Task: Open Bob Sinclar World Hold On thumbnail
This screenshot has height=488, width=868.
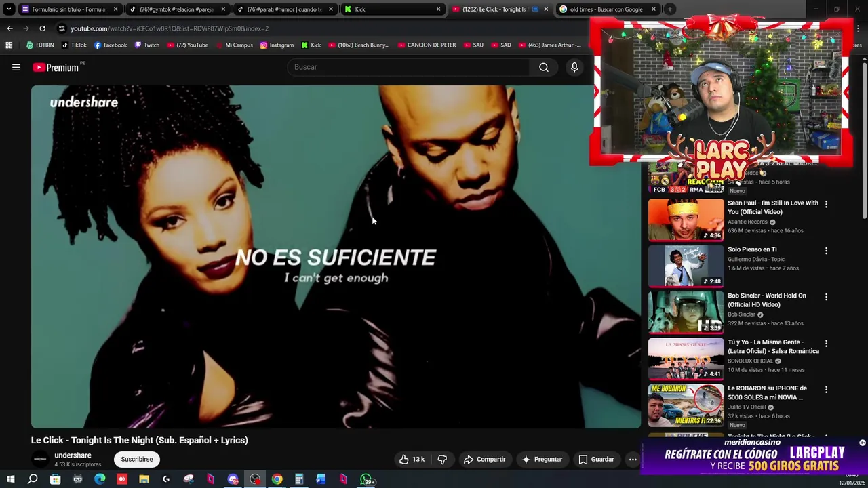Action: click(x=686, y=312)
